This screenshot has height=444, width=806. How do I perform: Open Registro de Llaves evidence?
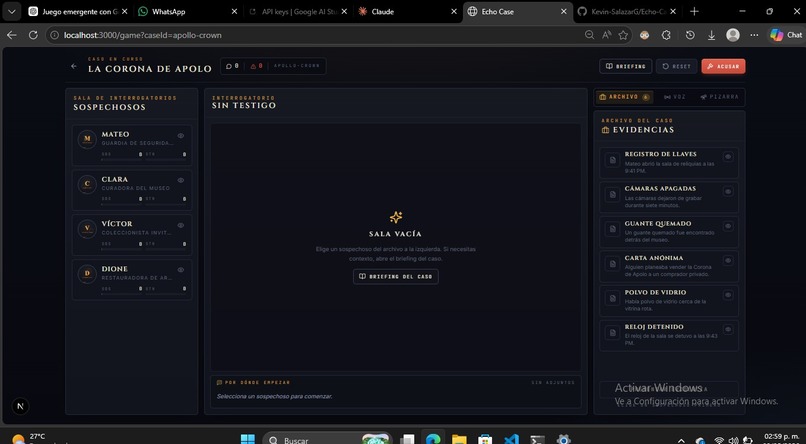669,163
